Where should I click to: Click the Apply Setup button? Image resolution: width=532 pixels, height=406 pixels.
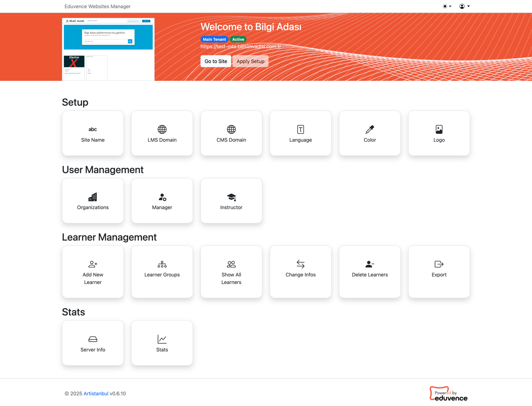pyautogui.click(x=250, y=61)
